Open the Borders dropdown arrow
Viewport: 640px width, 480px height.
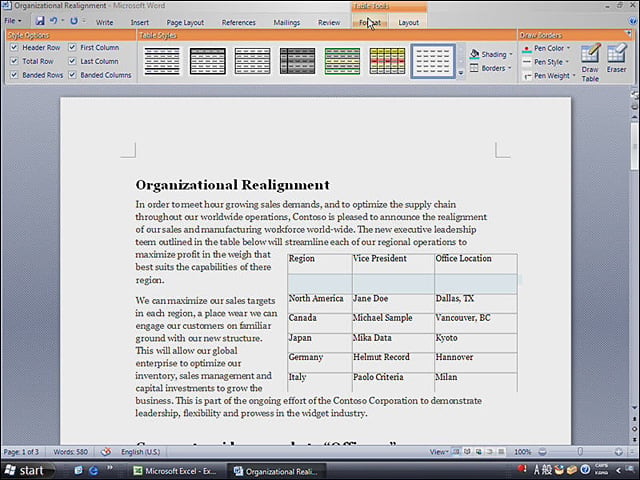509,68
